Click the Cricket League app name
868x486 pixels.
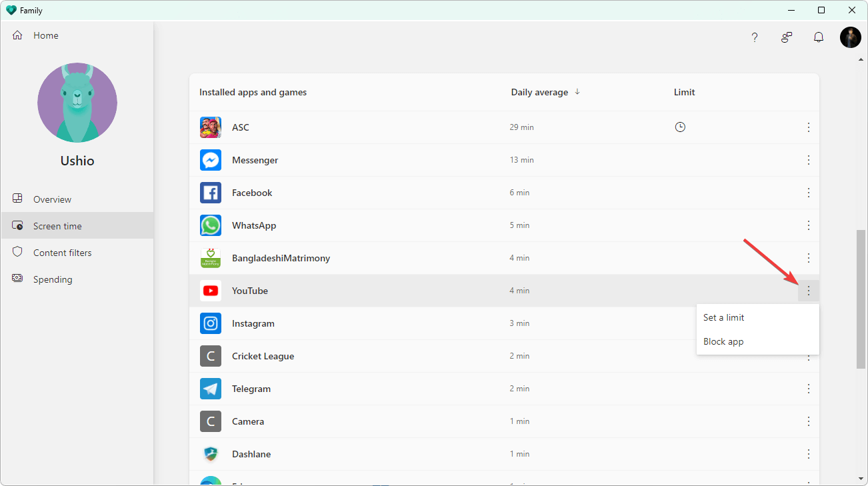[263, 356]
